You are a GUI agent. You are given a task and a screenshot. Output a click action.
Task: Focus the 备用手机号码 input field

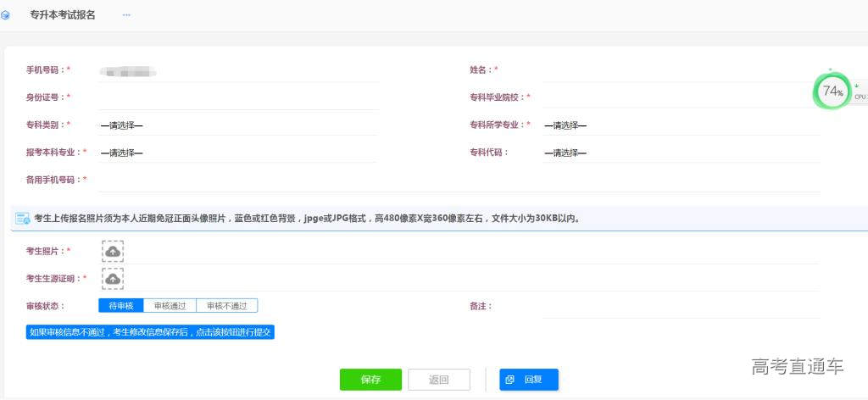[458, 181]
